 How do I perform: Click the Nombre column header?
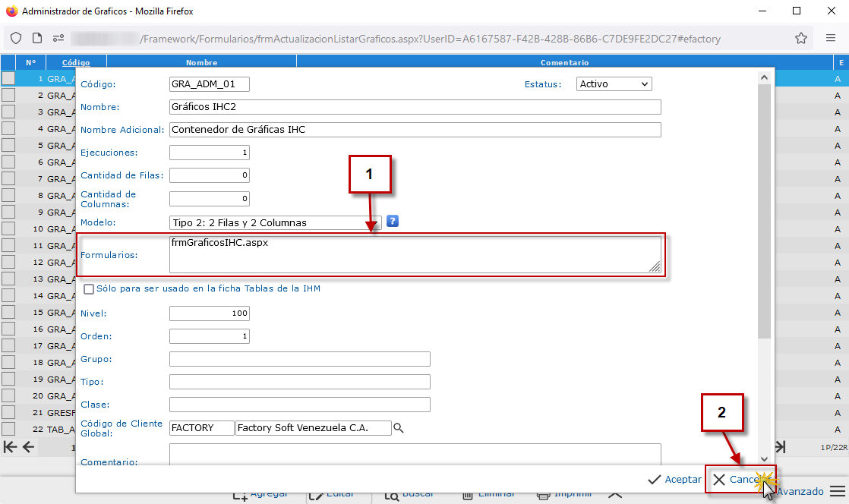tap(201, 62)
